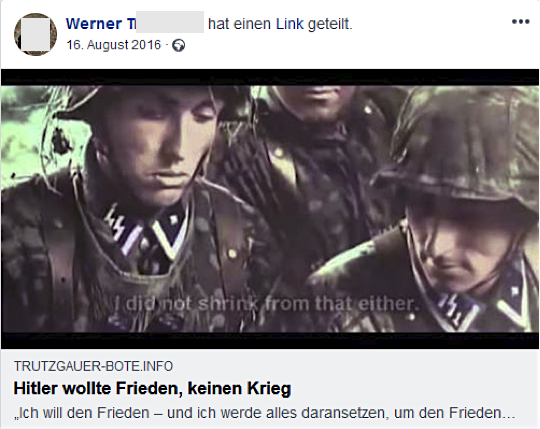This screenshot has height=429, width=540.
Task: Click the subtitle 'I did not shrink from that either.'
Action: [266, 304]
